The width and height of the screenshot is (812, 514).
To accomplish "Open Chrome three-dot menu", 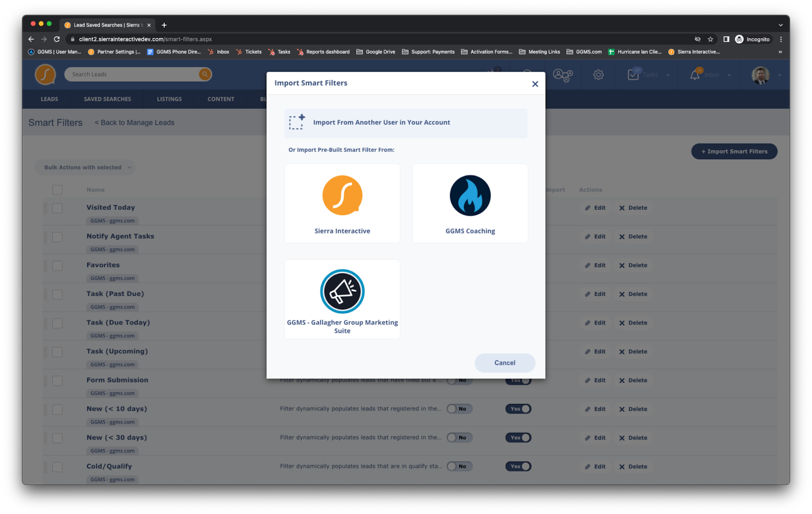I will [781, 39].
